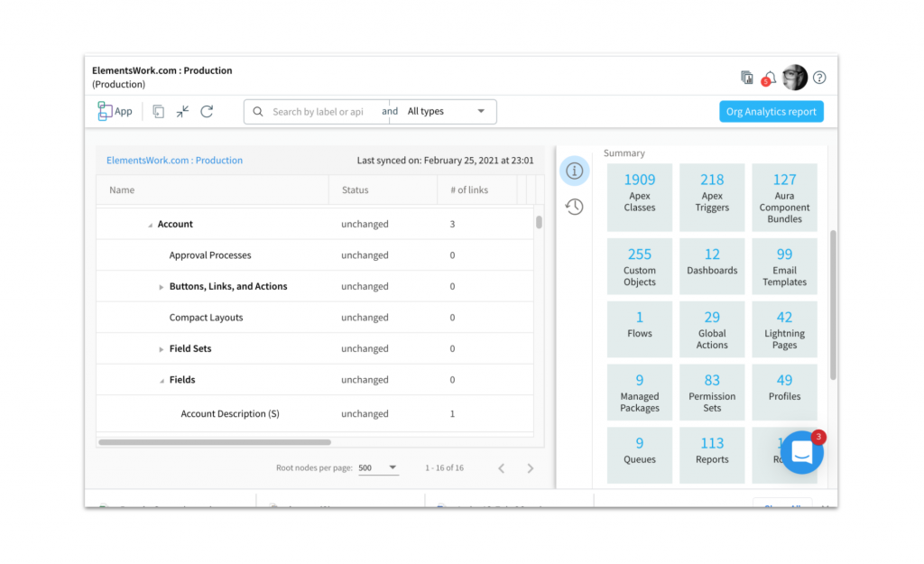Image resolution: width=924 pixels, height=564 pixels.
Task: Click the user profile avatar
Action: tap(794, 78)
